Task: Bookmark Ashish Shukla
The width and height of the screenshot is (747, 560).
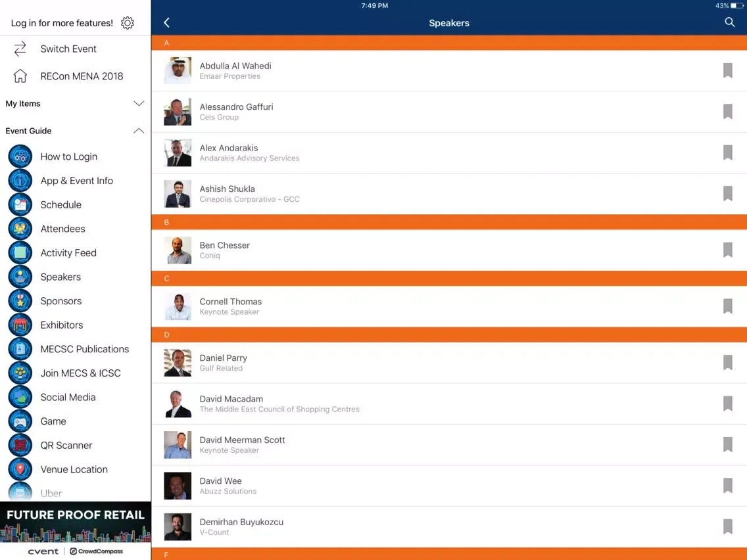Action: point(727,193)
